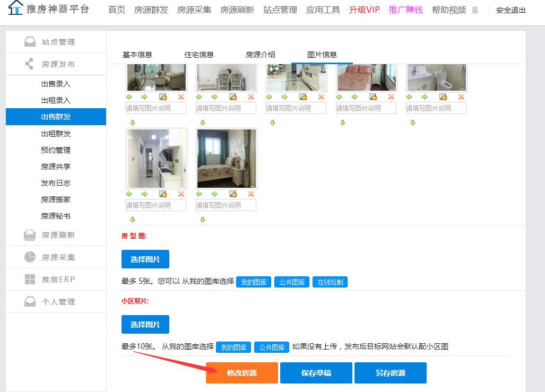Viewport: 545px width, 392px height.
Task: Expand the 个人管理 sidebar section
Action: [x=56, y=302]
